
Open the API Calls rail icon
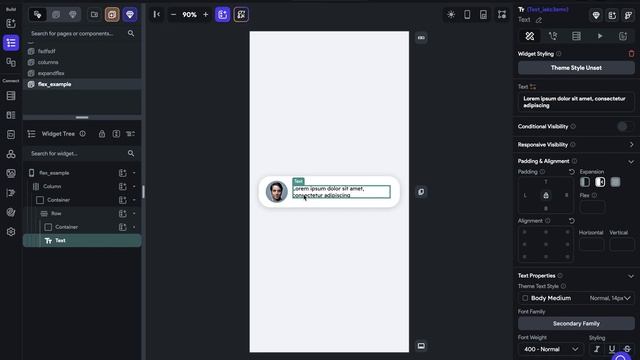tap(11, 154)
